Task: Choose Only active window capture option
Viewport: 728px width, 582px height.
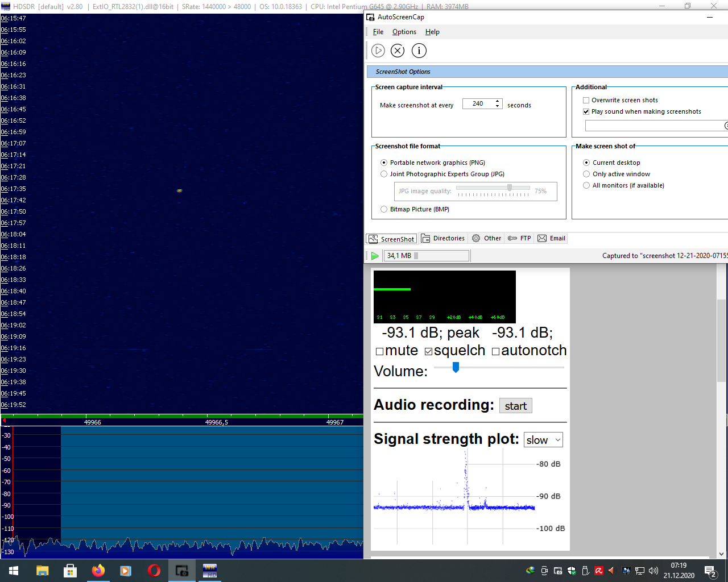Action: click(x=586, y=174)
